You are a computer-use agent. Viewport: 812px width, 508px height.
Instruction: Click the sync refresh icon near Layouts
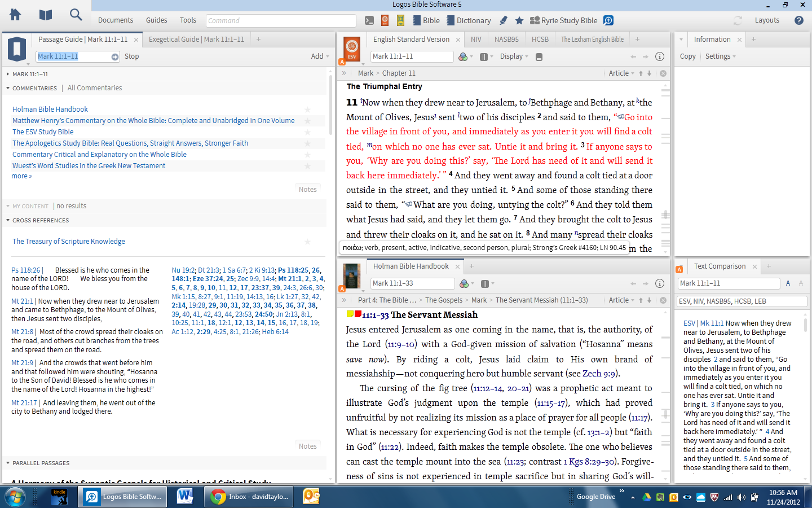click(x=738, y=20)
